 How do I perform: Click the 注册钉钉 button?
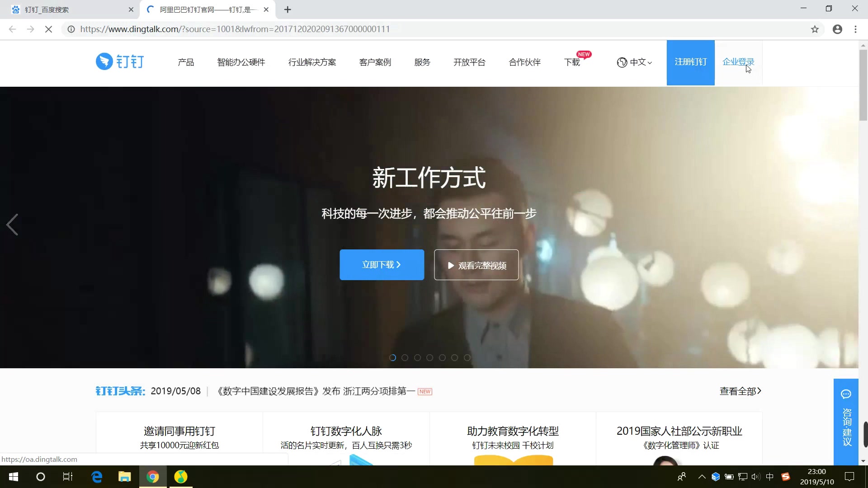pos(690,62)
